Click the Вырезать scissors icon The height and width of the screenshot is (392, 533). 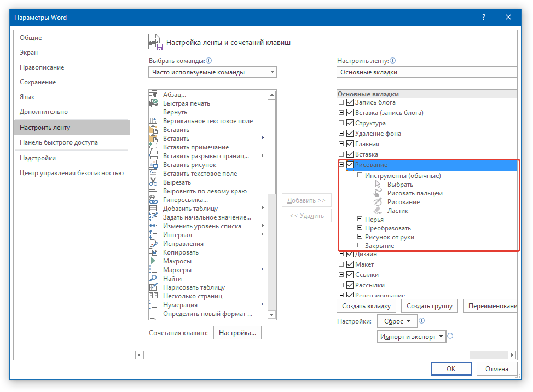pos(153,182)
